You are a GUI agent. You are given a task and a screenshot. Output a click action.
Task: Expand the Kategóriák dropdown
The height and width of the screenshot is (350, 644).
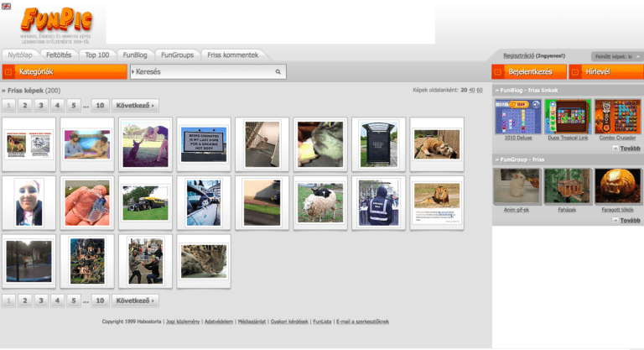(65, 72)
